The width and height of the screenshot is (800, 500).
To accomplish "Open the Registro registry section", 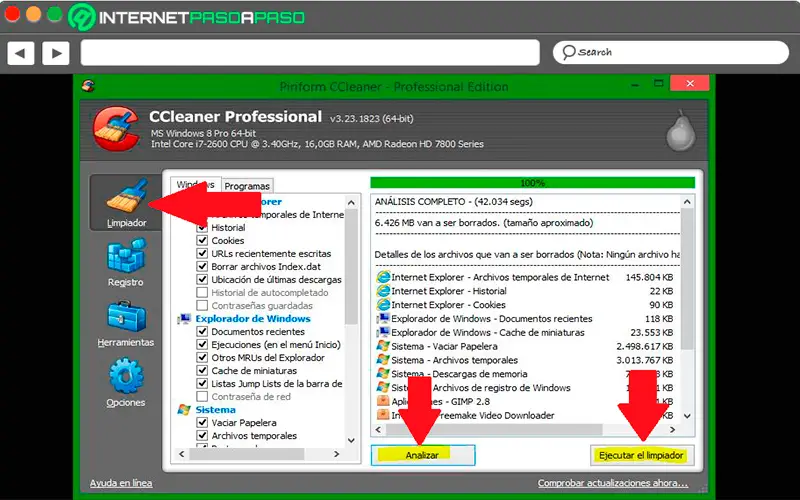I will click(x=126, y=262).
